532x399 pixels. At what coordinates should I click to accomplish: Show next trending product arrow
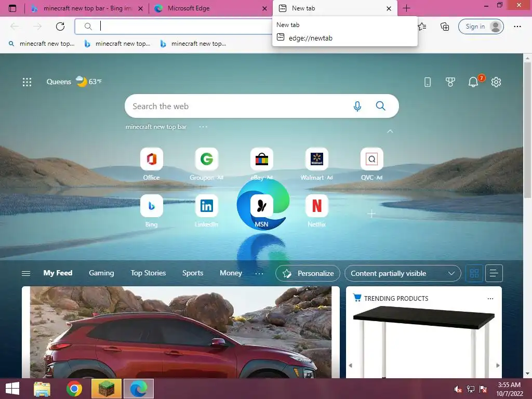pos(498,365)
